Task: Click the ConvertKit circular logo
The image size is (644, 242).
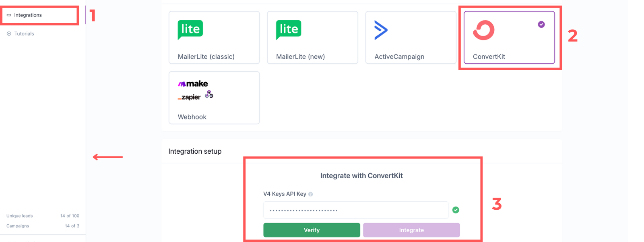Action: (x=483, y=30)
